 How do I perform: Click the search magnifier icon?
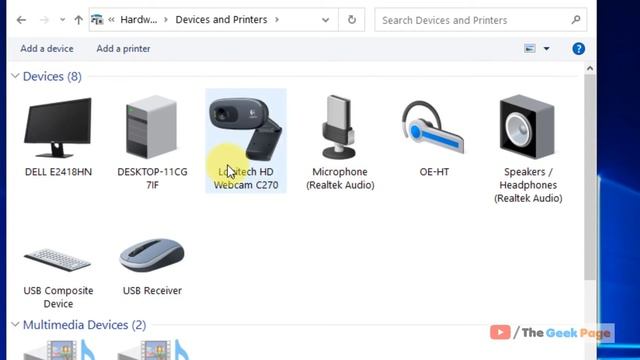[576, 20]
